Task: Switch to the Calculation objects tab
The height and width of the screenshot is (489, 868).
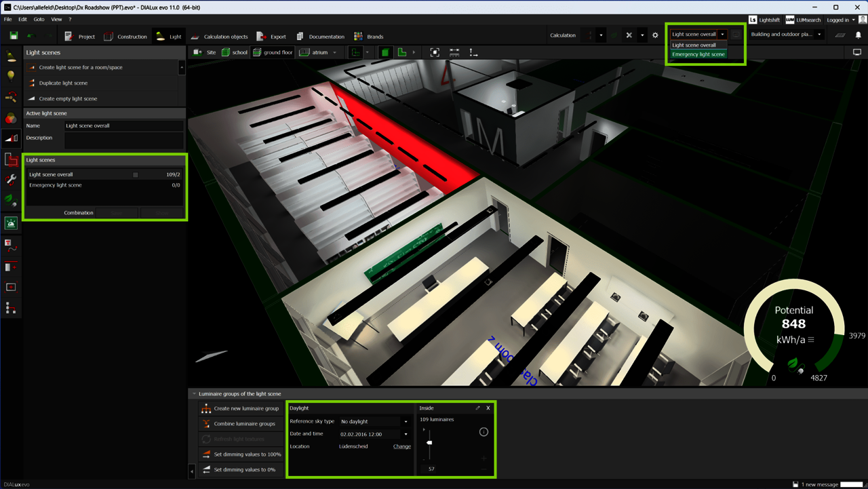Action: tap(219, 37)
